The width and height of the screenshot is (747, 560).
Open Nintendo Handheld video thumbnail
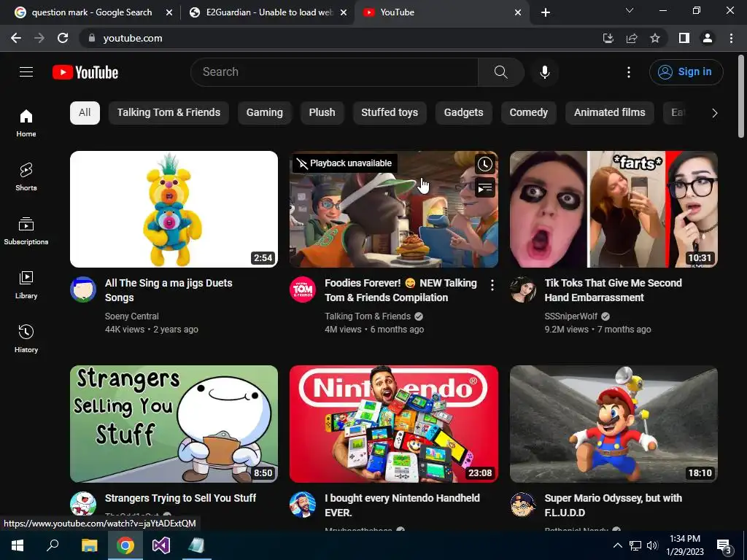[394, 424]
